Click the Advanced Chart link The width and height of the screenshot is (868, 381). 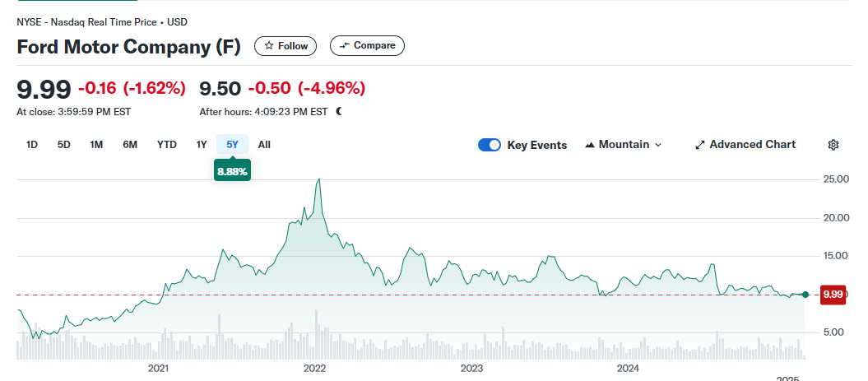click(x=752, y=145)
